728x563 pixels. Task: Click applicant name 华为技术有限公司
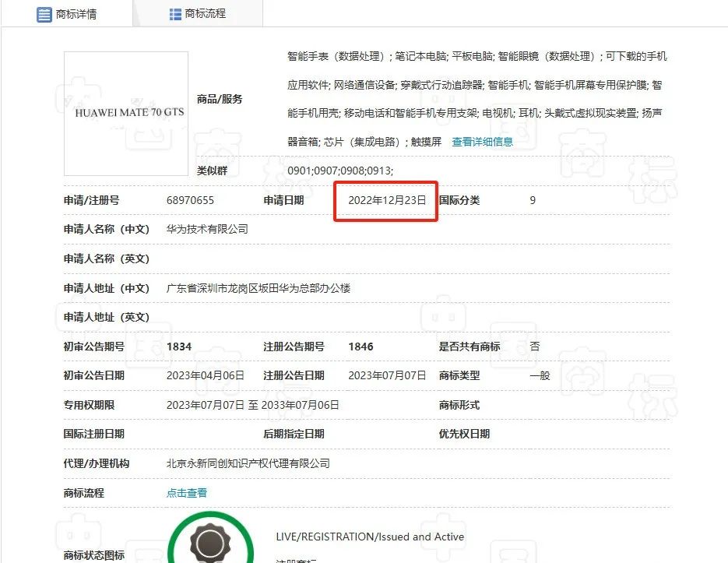[x=207, y=229]
